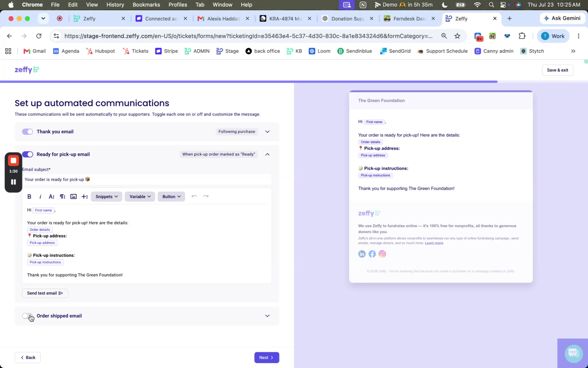Redo last edit in editor

click(206, 196)
